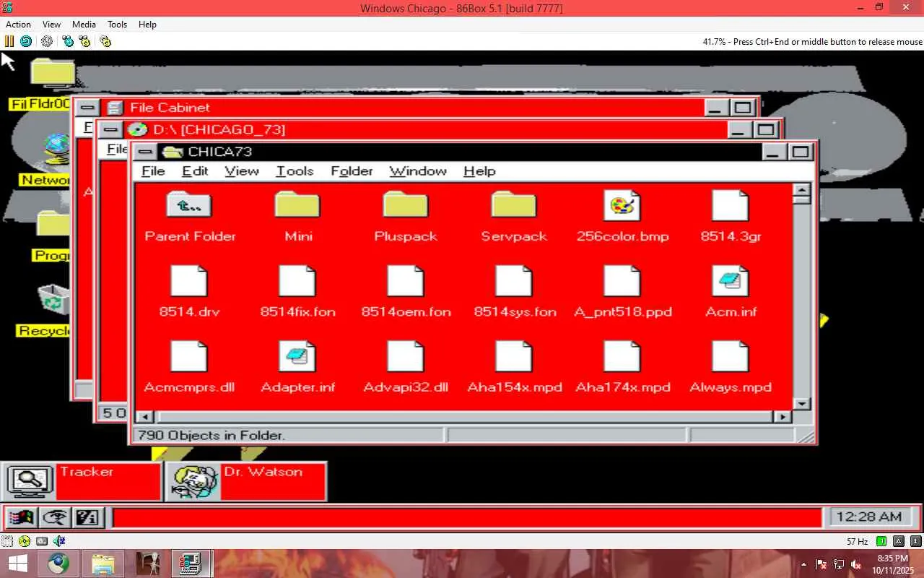Open the View menu in CHICA73 window
Viewport: 924px width, 578px height.
pyautogui.click(x=242, y=171)
